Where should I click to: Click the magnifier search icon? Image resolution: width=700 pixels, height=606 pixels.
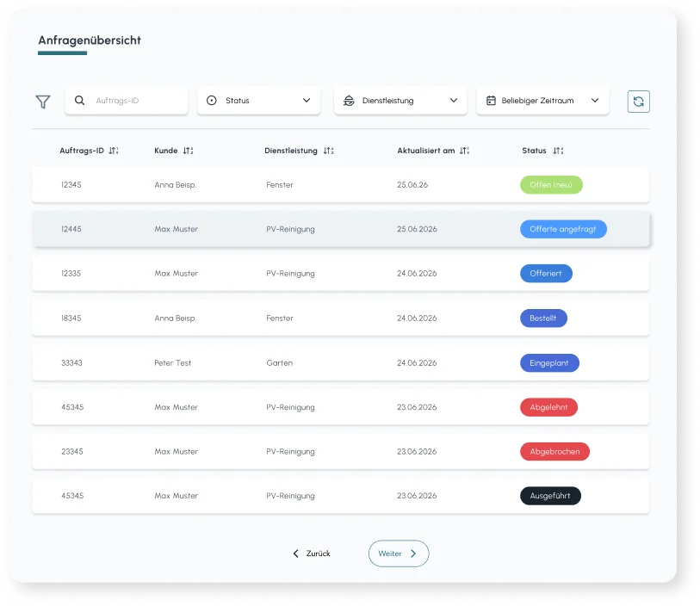click(x=80, y=101)
